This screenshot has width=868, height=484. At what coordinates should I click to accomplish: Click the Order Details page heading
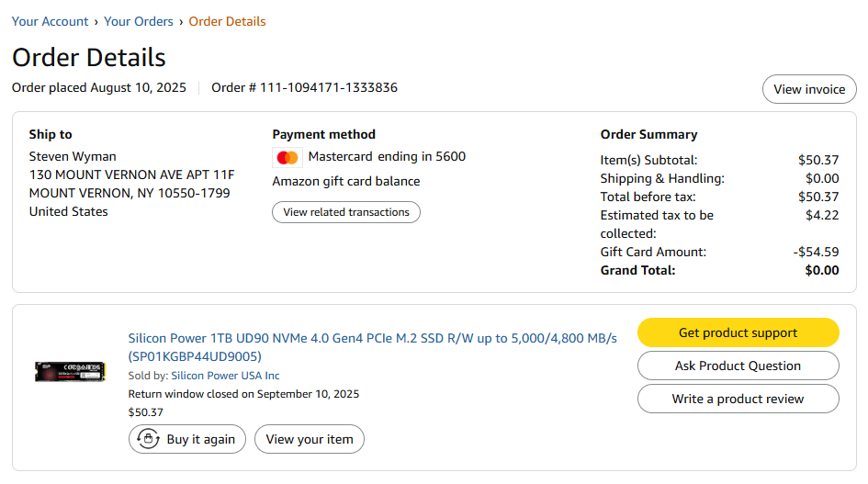pyautogui.click(x=89, y=57)
